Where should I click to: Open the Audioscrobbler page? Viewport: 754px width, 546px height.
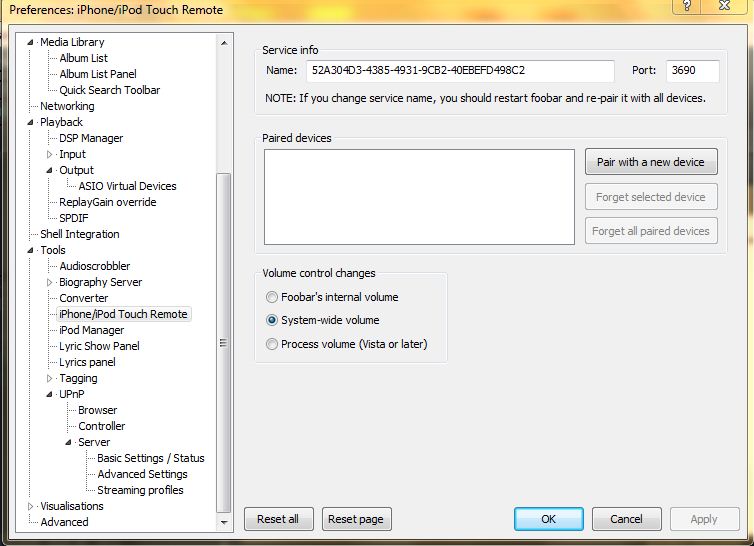point(95,266)
